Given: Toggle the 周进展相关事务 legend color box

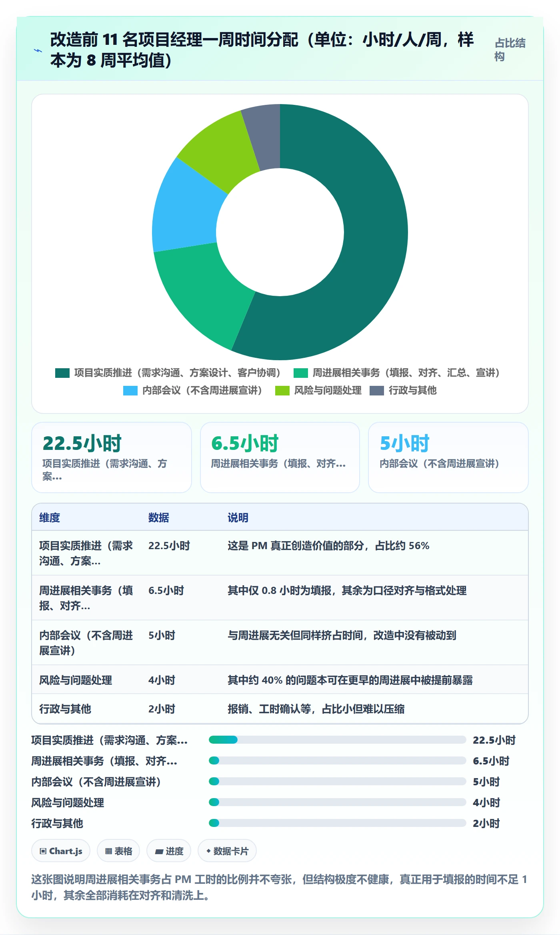Looking at the screenshot, I should pos(301,373).
